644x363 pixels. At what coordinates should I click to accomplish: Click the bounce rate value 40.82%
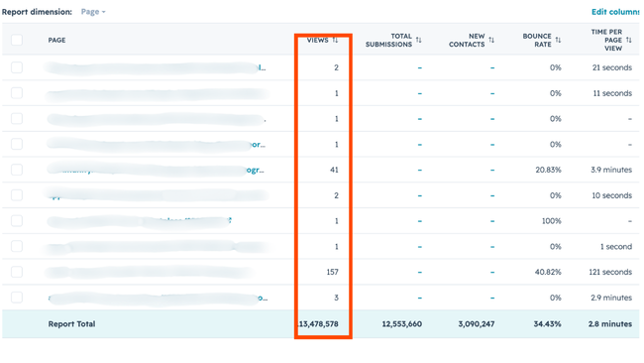coord(548,272)
